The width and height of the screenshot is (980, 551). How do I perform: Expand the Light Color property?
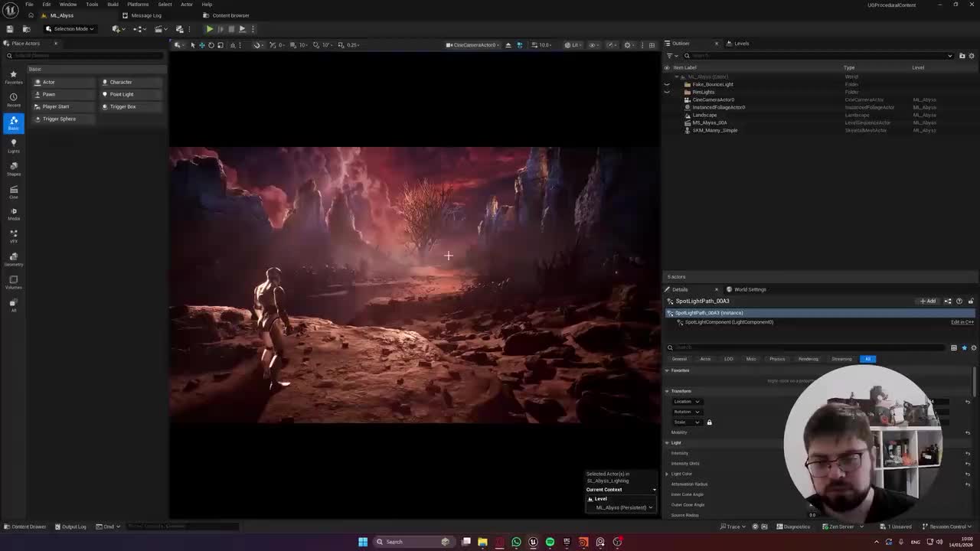coord(667,474)
